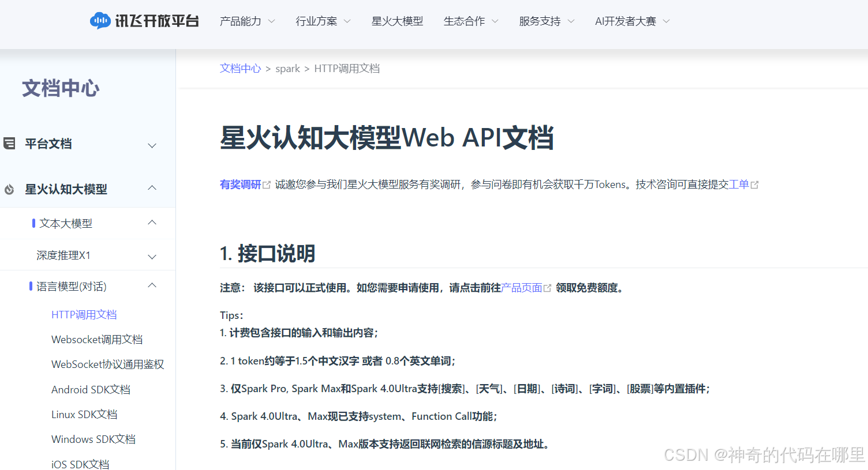Viewport: 868px width, 470px height.
Task: Click the 讯飞开放平台 brand text
Action: click(x=157, y=21)
